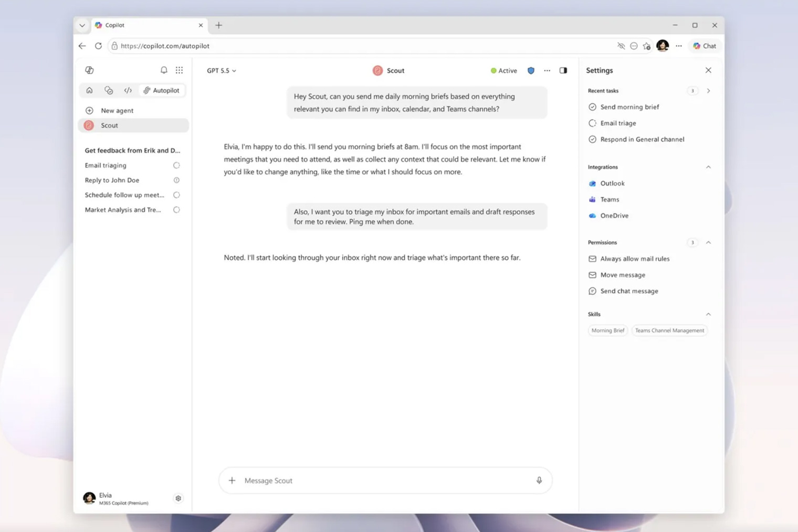Open Always allow mail rules permission
This screenshot has height=532, width=798.
(629, 259)
